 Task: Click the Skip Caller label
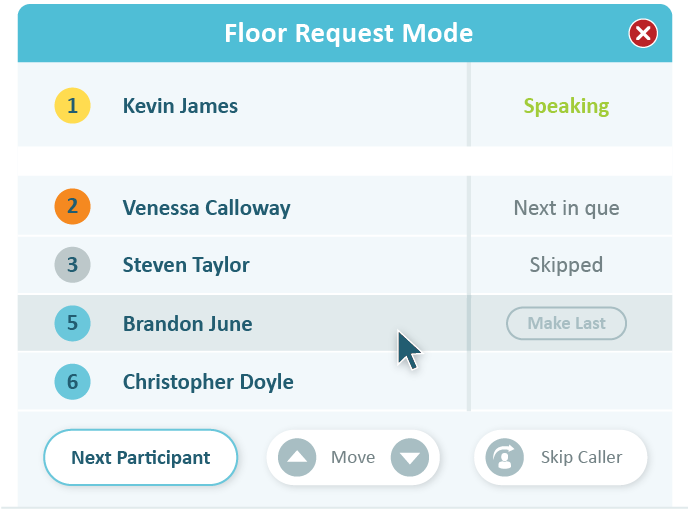tap(581, 457)
